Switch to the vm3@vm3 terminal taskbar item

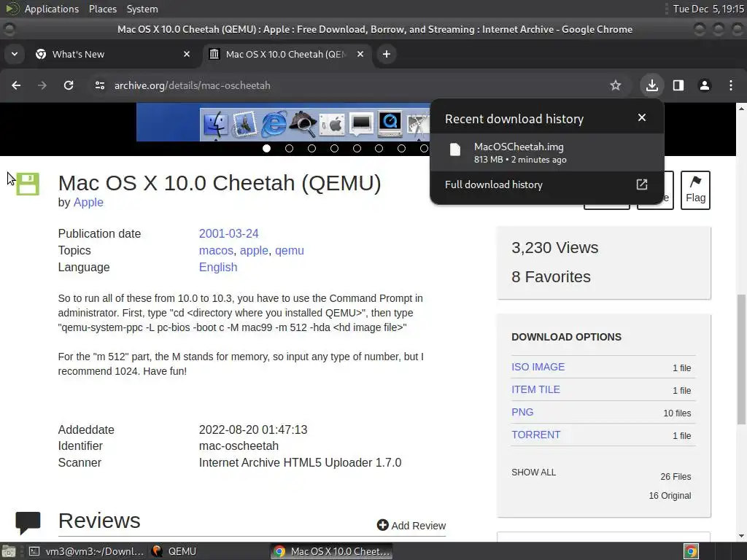[x=86, y=551]
